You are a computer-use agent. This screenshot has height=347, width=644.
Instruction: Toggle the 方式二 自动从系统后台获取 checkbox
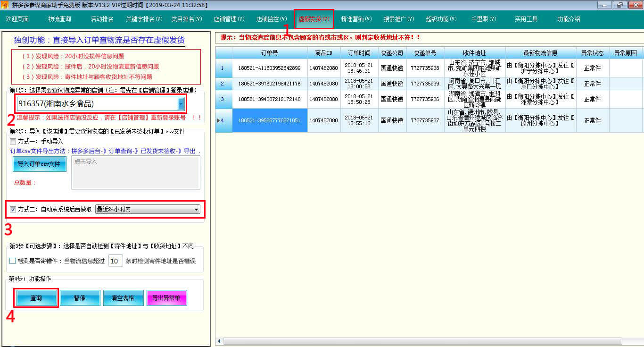point(13,209)
